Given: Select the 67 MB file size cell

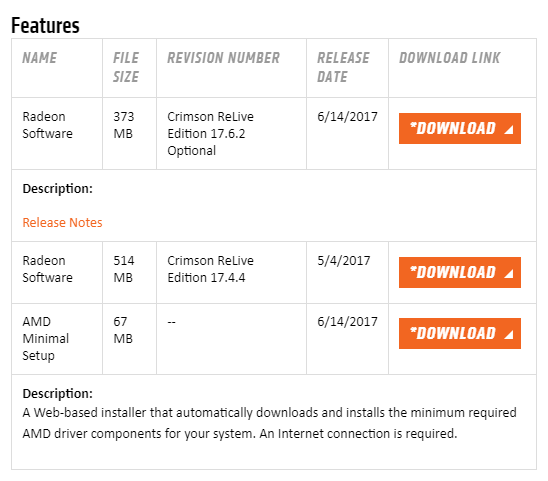Looking at the screenshot, I should (x=123, y=330).
